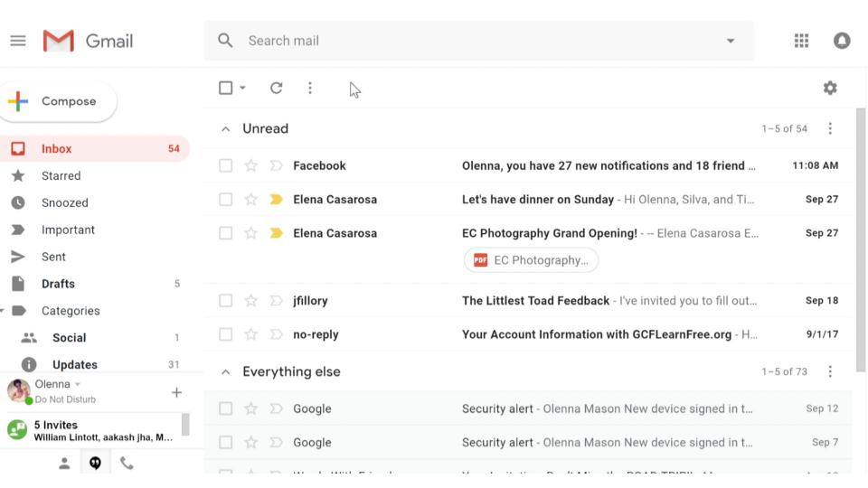
Task: Check the Sep 7 Google email checkbox
Action: coord(225,442)
